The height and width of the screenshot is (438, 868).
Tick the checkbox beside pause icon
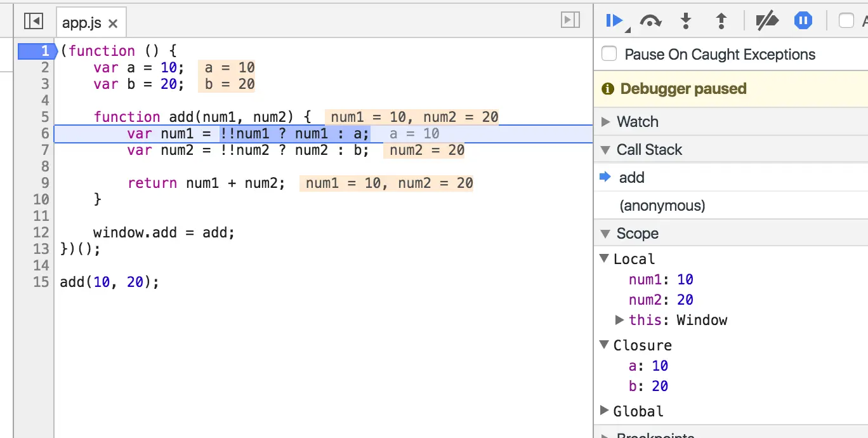[x=846, y=21]
